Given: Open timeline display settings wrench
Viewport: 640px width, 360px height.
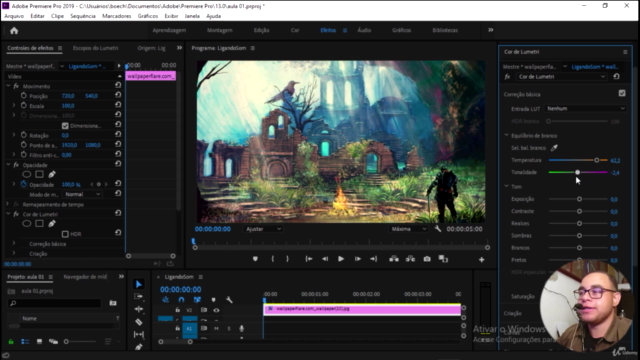Looking at the screenshot, I should pos(229,300).
